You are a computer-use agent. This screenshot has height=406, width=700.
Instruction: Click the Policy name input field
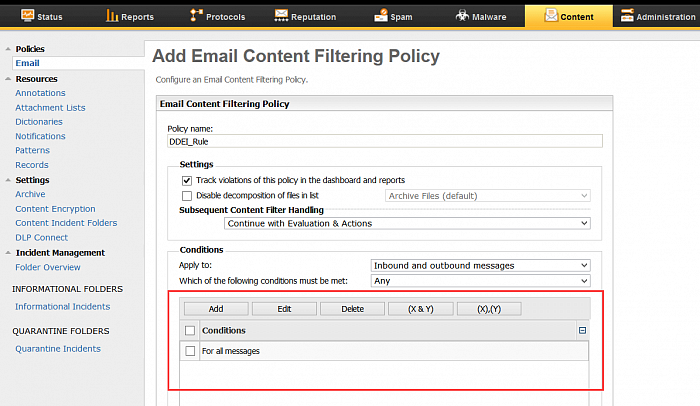point(385,141)
